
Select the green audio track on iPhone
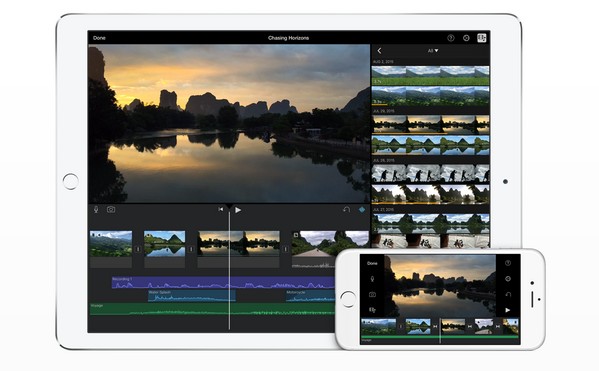click(x=440, y=337)
